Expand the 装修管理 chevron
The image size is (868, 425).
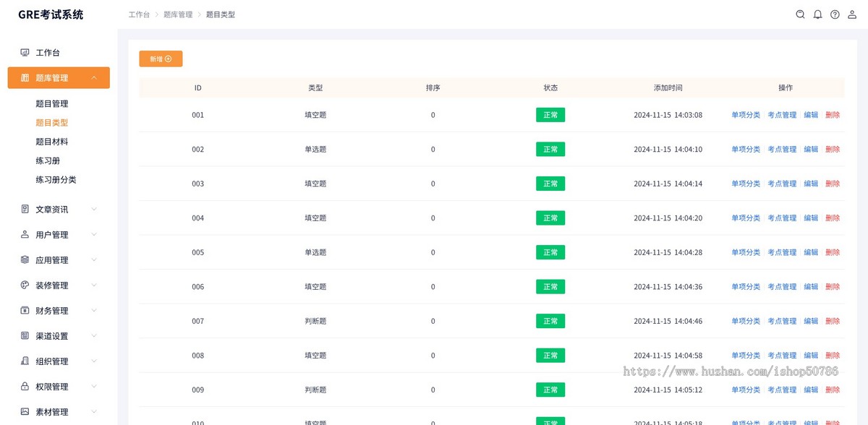coord(94,286)
